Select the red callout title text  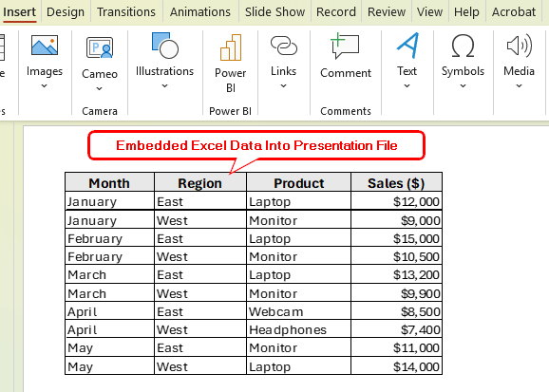pos(256,145)
